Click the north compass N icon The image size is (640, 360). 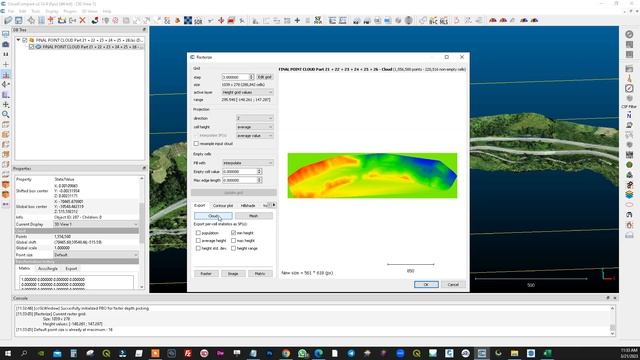629,116
